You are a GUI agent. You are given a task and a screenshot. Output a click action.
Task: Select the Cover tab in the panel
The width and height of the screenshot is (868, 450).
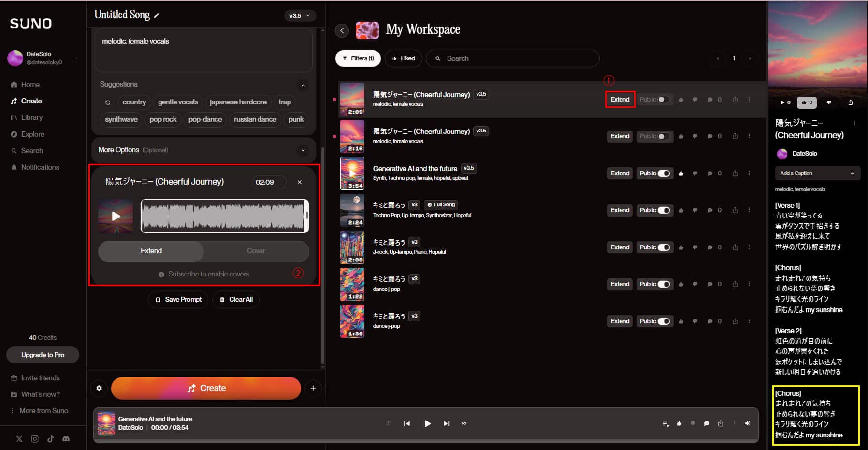point(256,251)
